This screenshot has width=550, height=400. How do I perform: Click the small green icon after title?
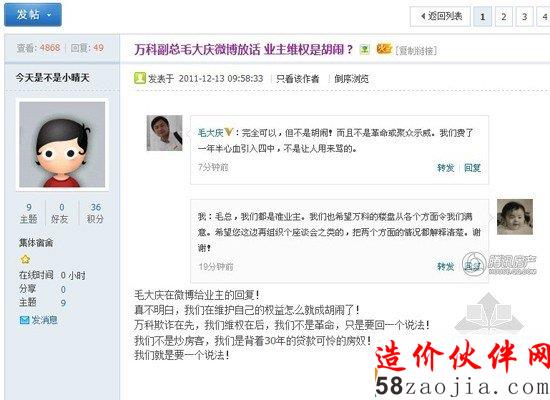pos(364,49)
